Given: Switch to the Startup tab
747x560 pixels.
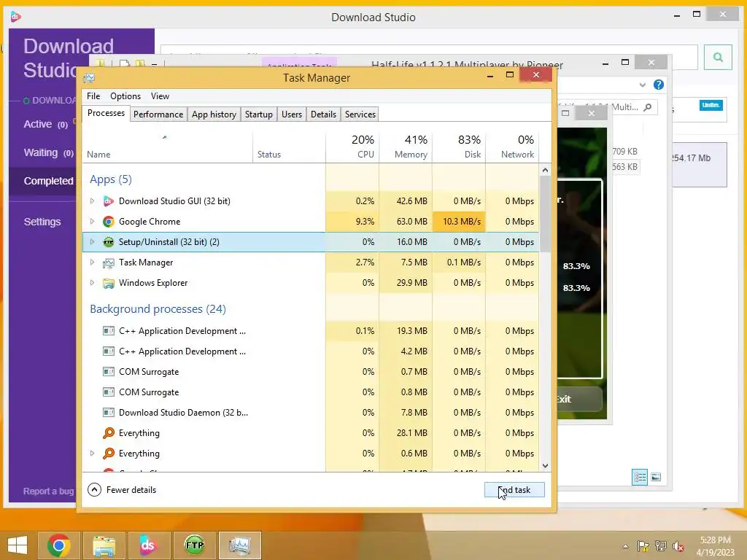Looking at the screenshot, I should pyautogui.click(x=259, y=114).
